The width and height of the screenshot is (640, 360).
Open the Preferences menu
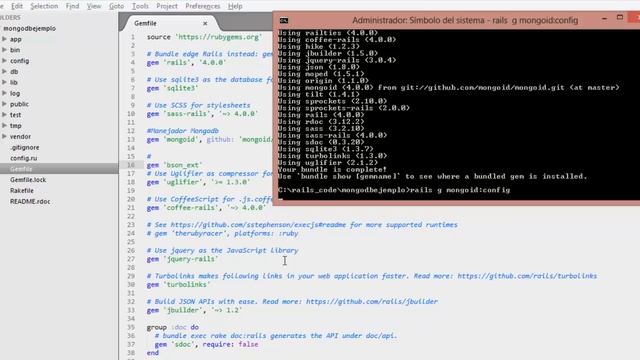[x=202, y=6]
